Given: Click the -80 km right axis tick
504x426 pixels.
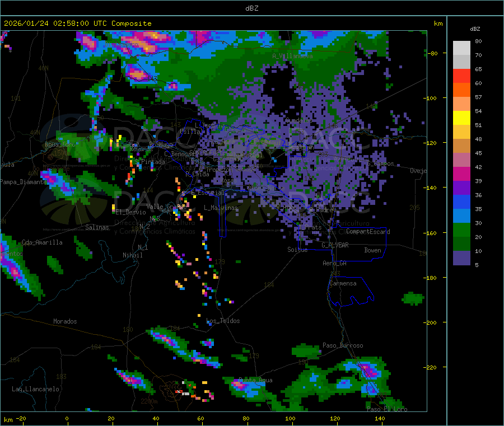Looking at the screenshot, I should pyautogui.click(x=433, y=53).
